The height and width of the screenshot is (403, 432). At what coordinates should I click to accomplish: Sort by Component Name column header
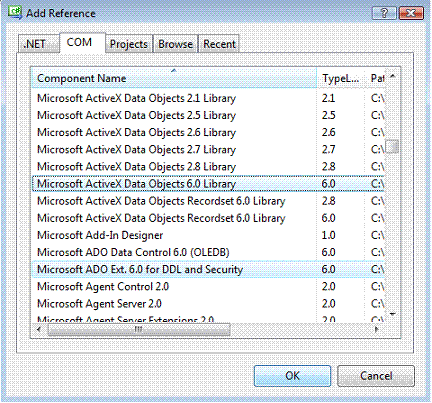click(x=174, y=78)
